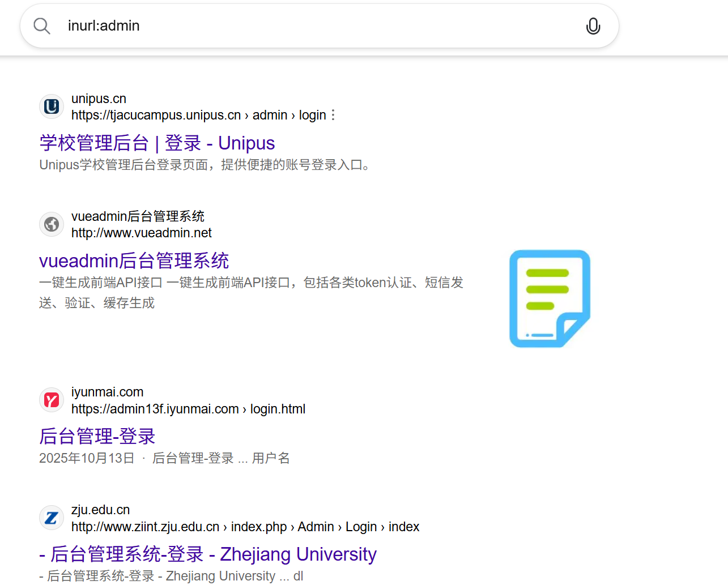Click the Zhejiang University Z favicon

point(52,518)
